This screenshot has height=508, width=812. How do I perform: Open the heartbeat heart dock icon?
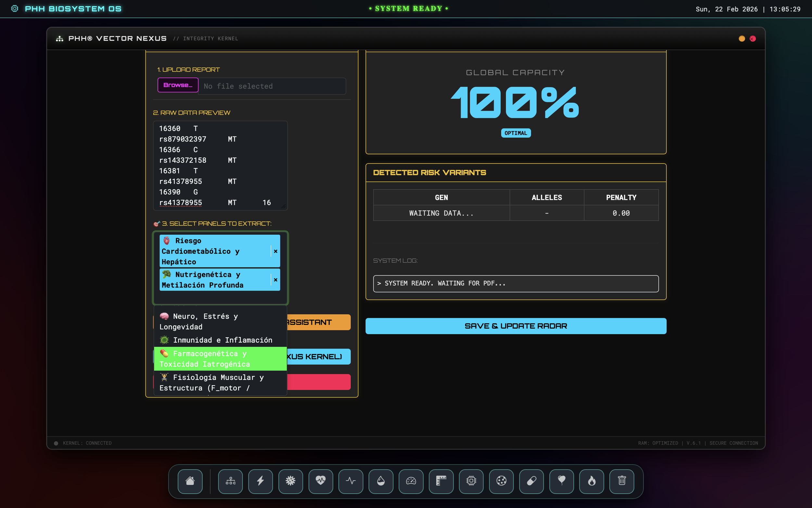[321, 481]
